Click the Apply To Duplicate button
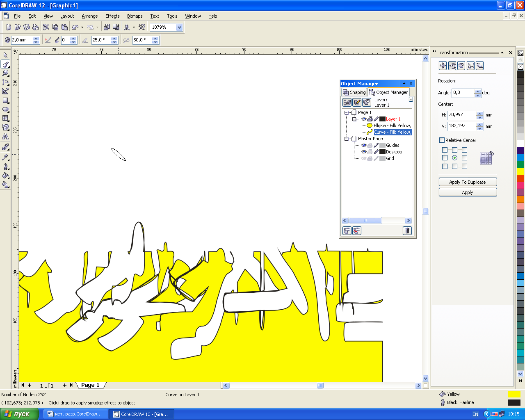525x420 pixels. (468, 182)
